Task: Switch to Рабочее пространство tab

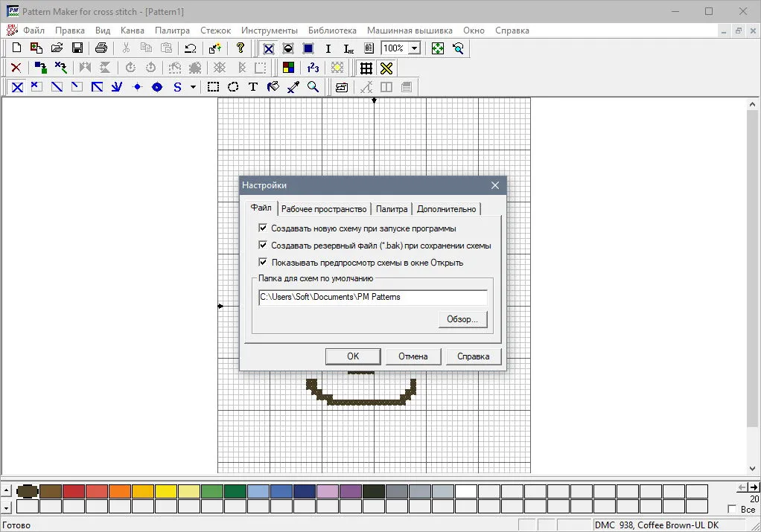Action: tap(324, 209)
